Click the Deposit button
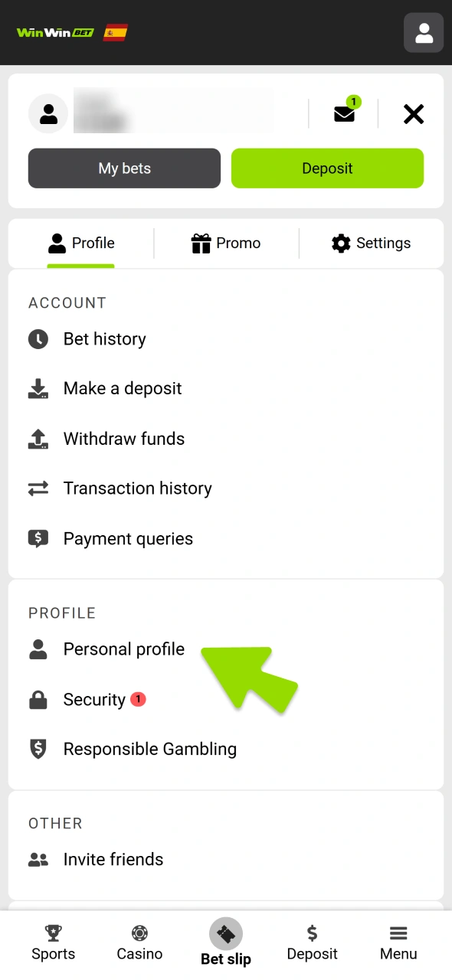This screenshot has height=980, width=452. point(327,168)
